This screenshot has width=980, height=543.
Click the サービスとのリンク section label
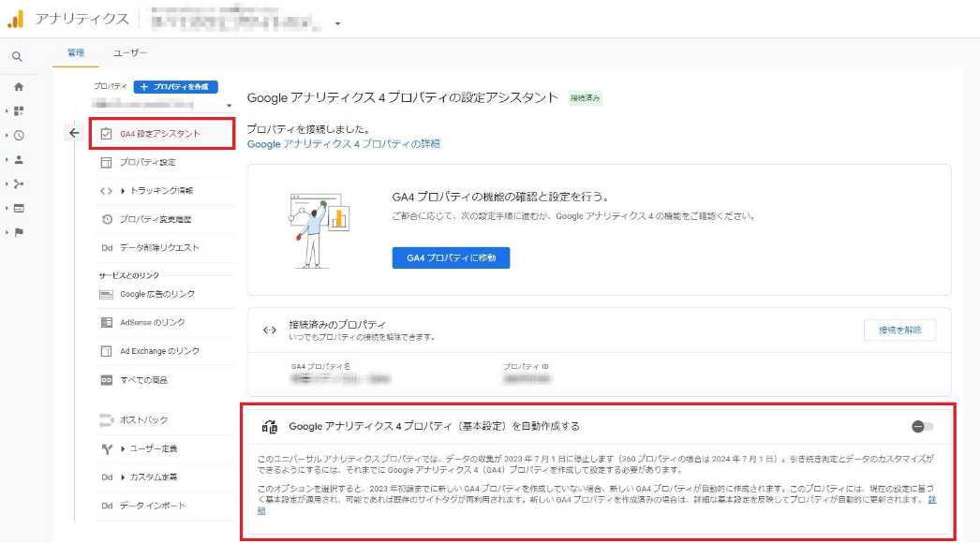[128, 275]
